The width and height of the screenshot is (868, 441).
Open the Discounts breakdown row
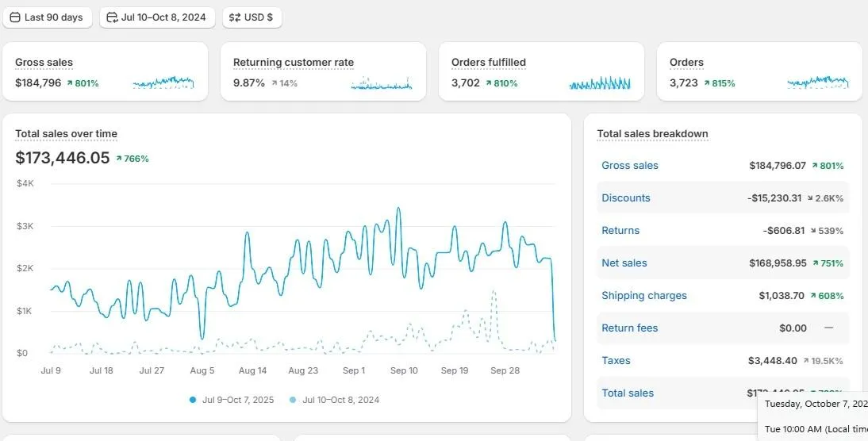click(723, 197)
